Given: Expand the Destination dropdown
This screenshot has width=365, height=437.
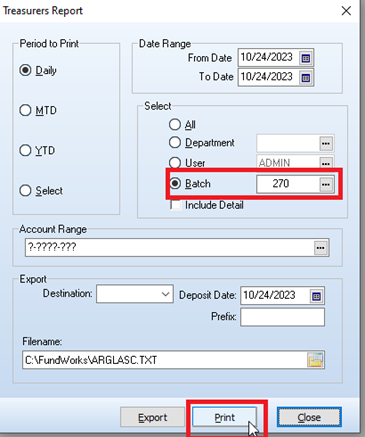Looking at the screenshot, I should coord(165,294).
